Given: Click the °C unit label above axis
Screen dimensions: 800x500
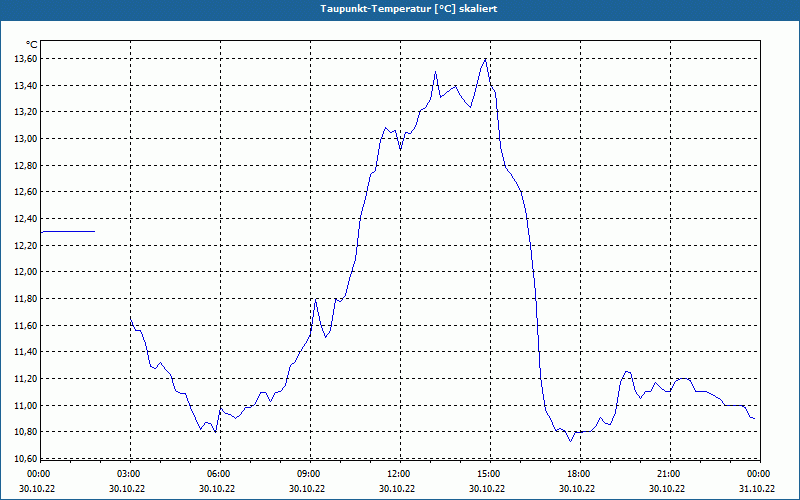Looking at the screenshot, I should [31, 45].
